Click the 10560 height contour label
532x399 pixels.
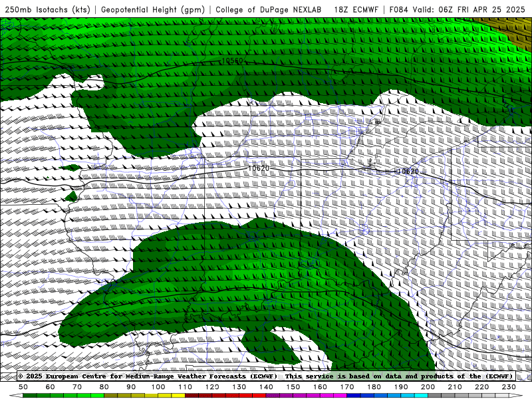point(232,61)
